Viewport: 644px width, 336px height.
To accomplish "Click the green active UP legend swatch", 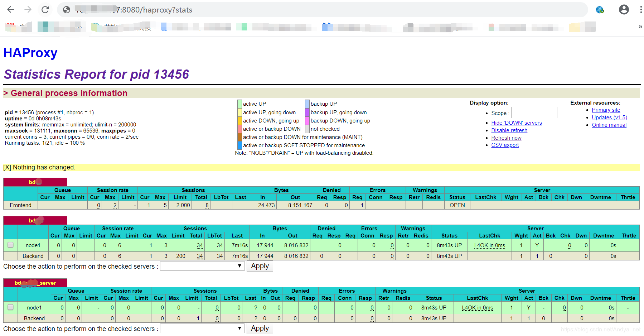I will 239,104.
